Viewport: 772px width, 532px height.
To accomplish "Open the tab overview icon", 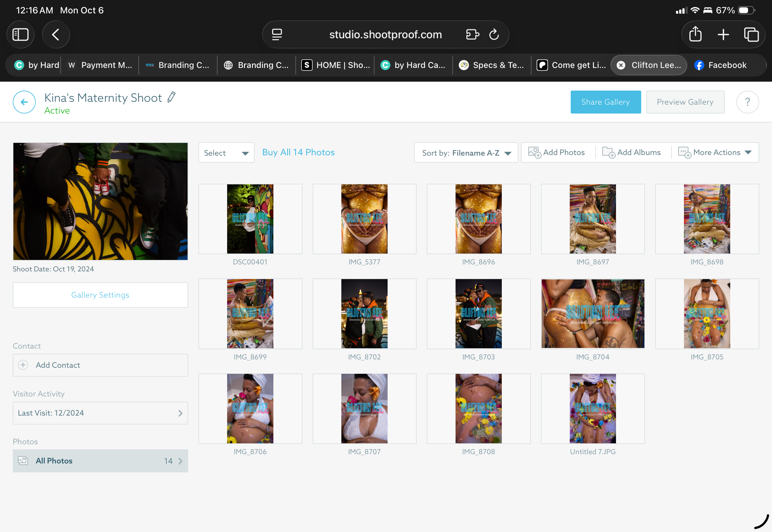I will pos(751,34).
